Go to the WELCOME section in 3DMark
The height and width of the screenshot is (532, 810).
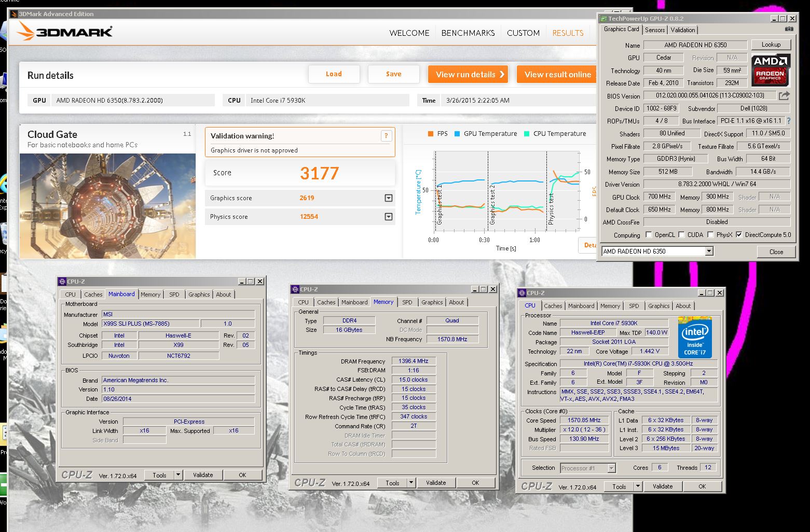(409, 33)
